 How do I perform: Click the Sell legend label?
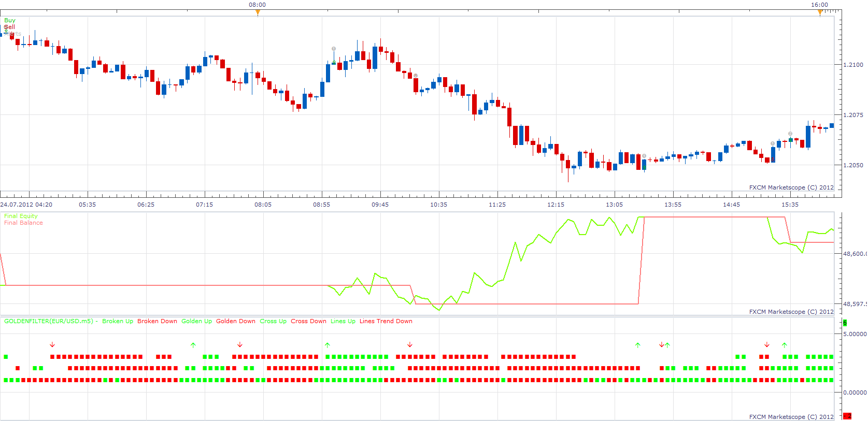click(x=10, y=27)
